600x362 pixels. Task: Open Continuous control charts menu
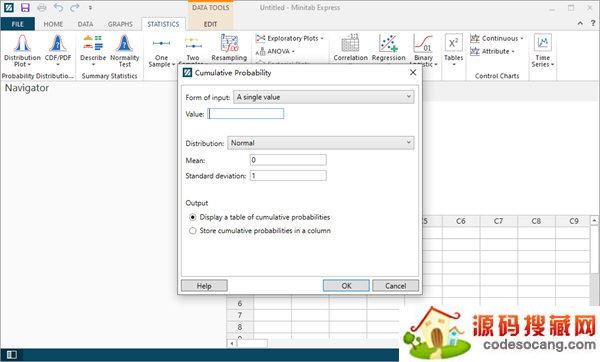[x=497, y=38]
